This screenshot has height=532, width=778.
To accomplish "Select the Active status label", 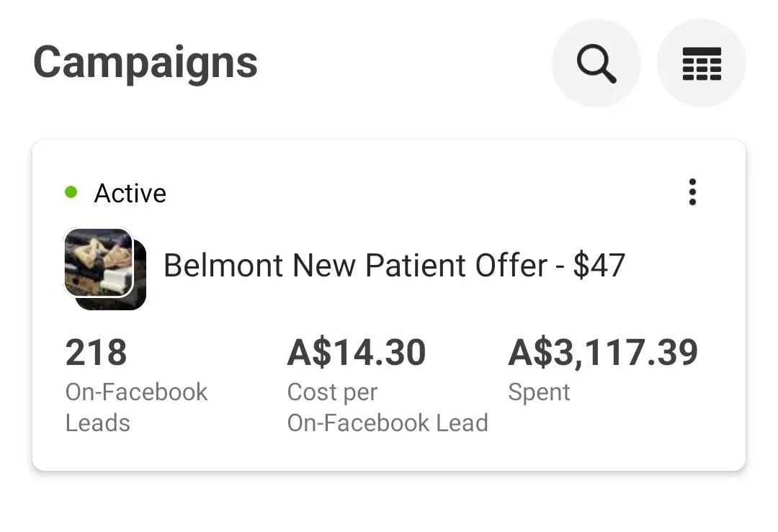I will tap(130, 193).
